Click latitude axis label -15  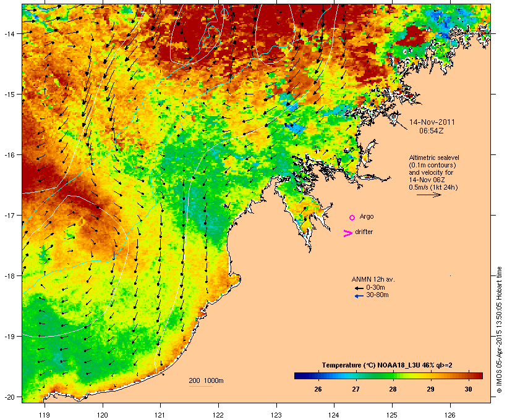9,94
